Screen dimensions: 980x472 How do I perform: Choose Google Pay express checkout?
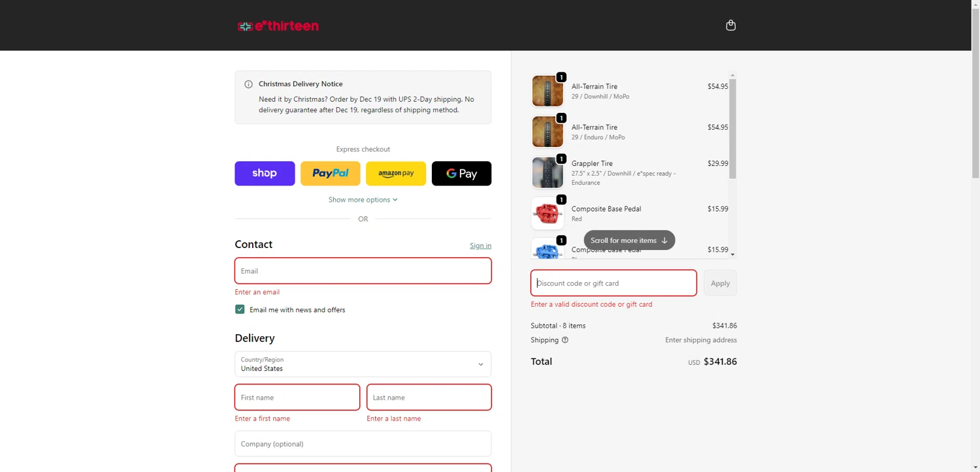click(461, 174)
